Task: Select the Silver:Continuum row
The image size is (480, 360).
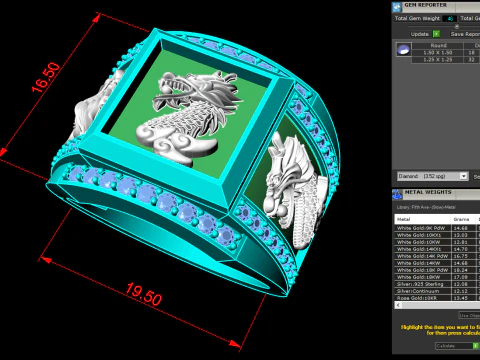Action: coord(437,291)
